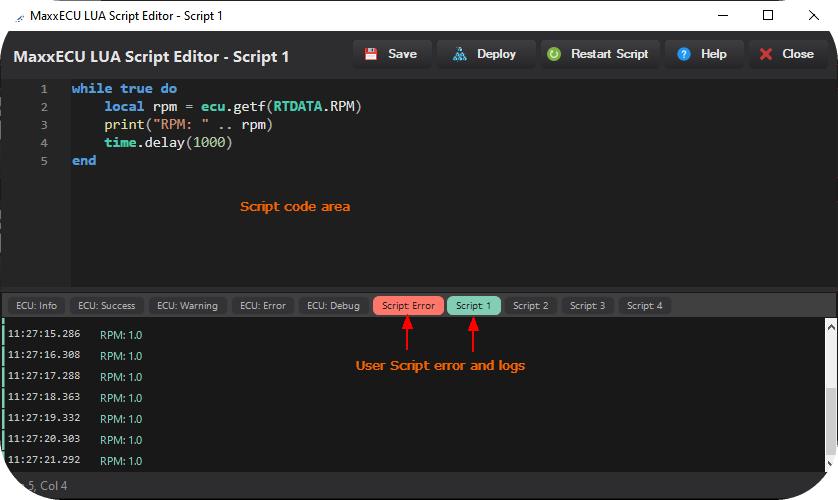838x500 pixels.
Task: Click the log panel scrollbar thumb
Action: [831, 420]
